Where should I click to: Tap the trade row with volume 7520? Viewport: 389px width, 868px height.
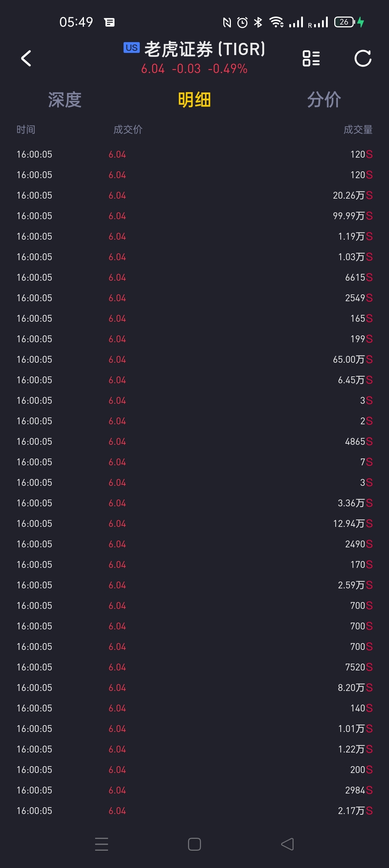194,667
